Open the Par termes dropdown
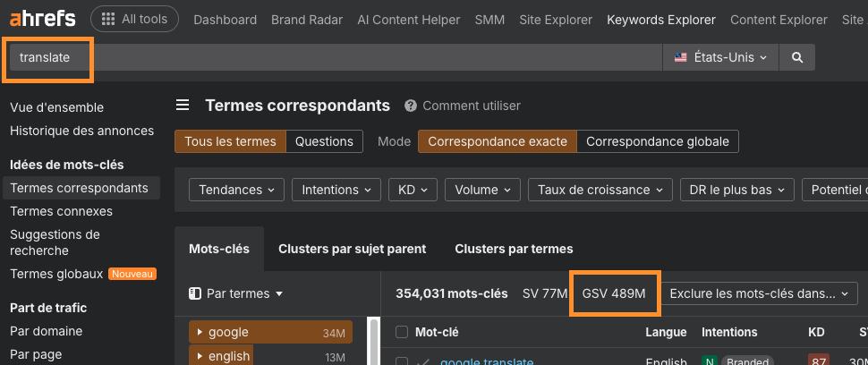Image resolution: width=868 pixels, height=365 pixels. click(x=236, y=293)
